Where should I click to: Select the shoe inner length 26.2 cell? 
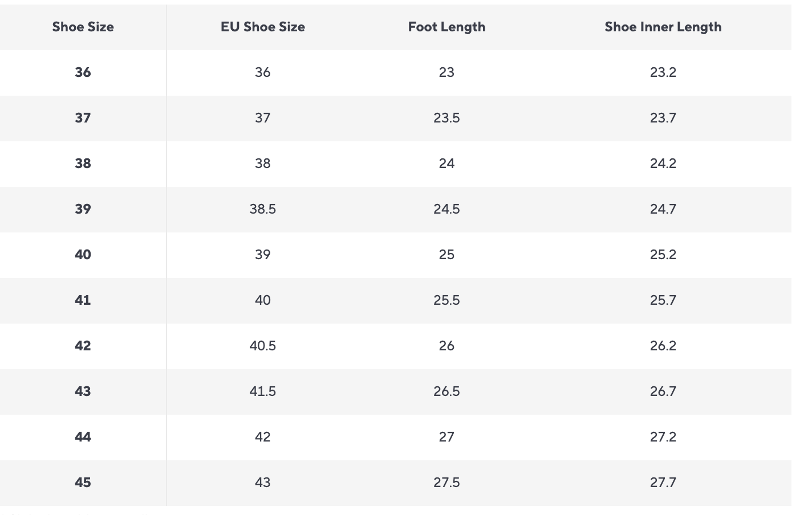click(663, 346)
